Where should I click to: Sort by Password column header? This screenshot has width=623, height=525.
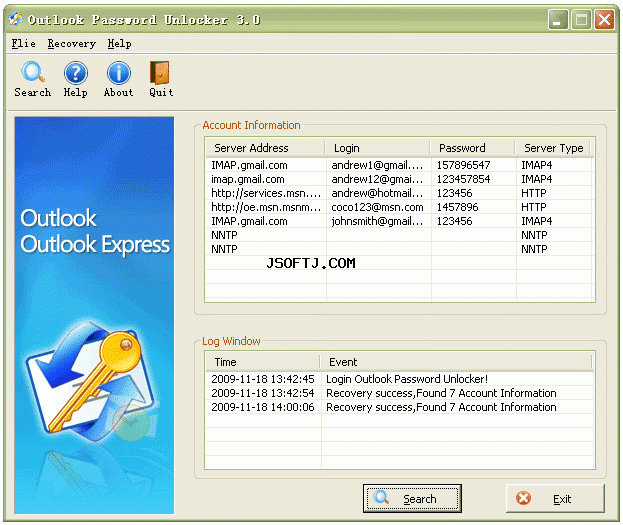click(473, 148)
